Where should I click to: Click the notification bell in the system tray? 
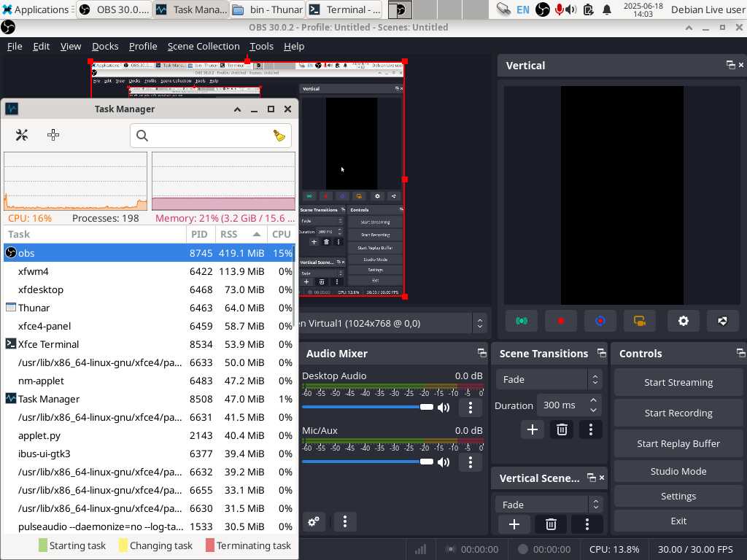pyautogui.click(x=606, y=9)
